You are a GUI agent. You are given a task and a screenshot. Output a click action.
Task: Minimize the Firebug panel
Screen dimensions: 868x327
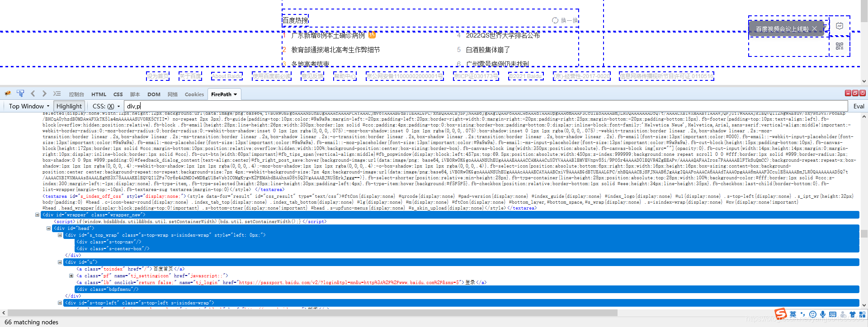(x=848, y=93)
